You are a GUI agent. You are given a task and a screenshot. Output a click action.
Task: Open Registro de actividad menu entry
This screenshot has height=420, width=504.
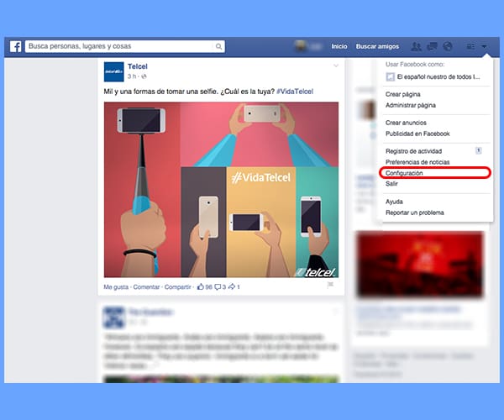(413, 151)
